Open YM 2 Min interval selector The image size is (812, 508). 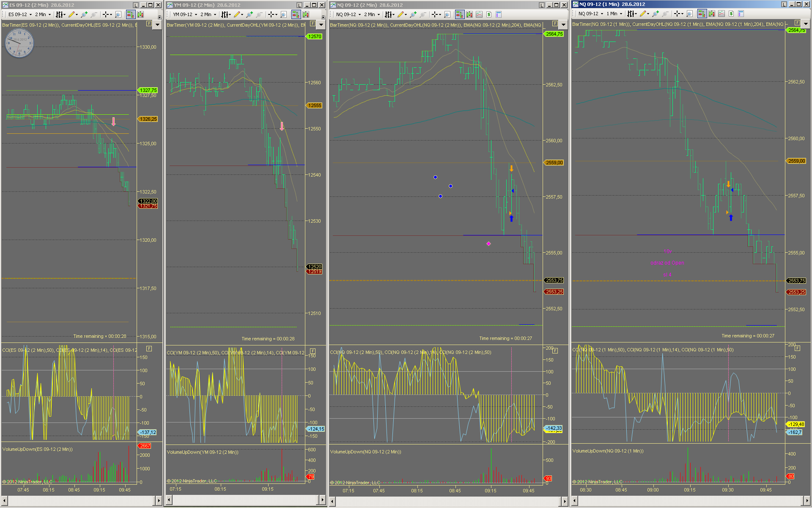tap(208, 14)
